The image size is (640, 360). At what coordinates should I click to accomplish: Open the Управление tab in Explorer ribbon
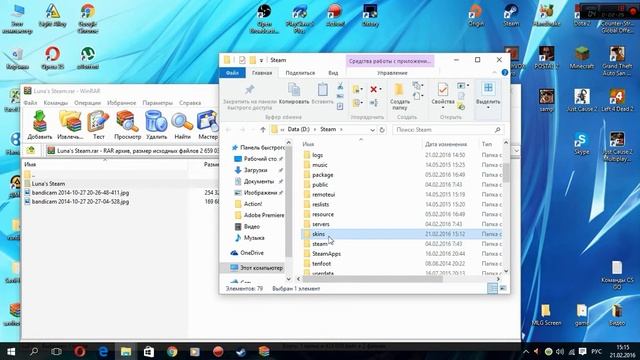(x=392, y=73)
